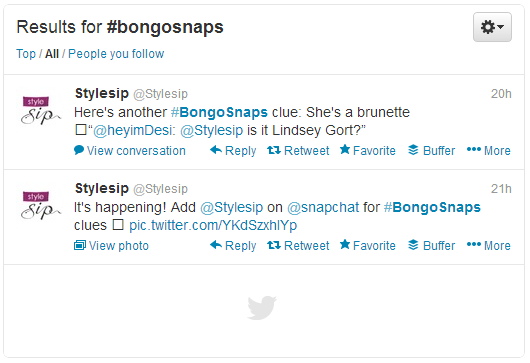This screenshot has height=363, width=530.
Task: Select the All results tab
Action: [x=52, y=54]
